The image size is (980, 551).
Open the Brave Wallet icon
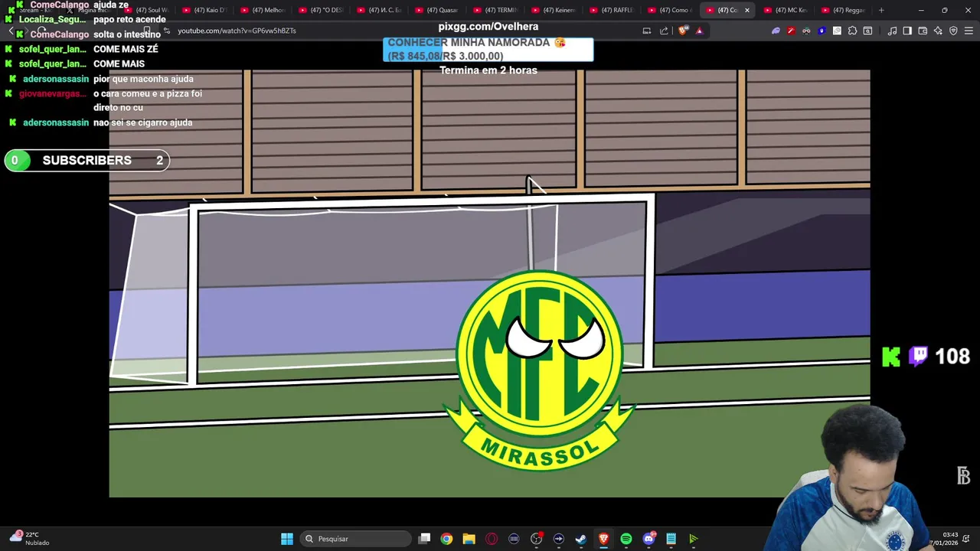(923, 31)
